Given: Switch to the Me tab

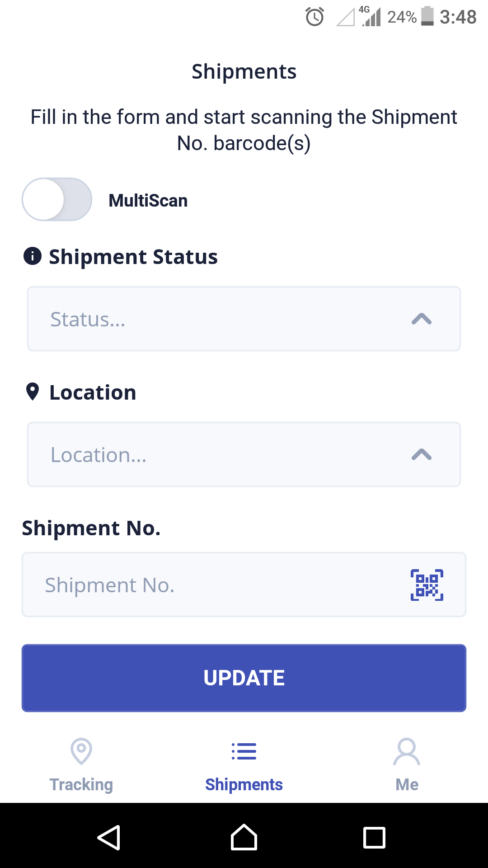Looking at the screenshot, I should point(407,784).
